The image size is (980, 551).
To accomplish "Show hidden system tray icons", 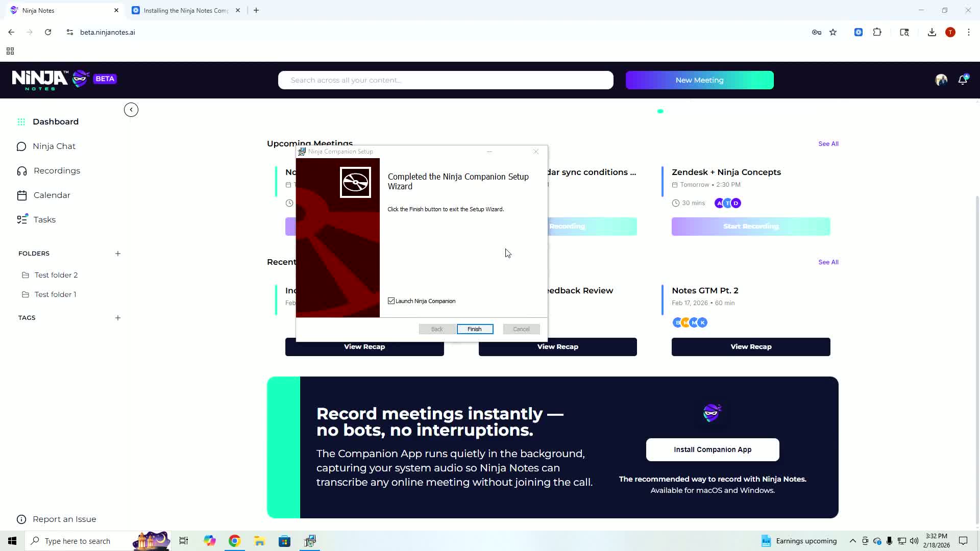I will (852, 541).
